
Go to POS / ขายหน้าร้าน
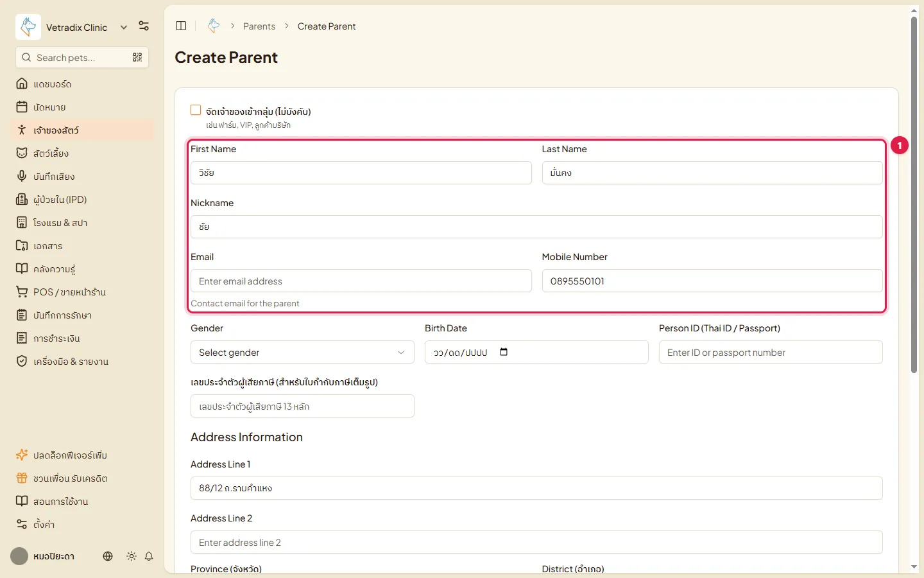[x=82, y=292]
